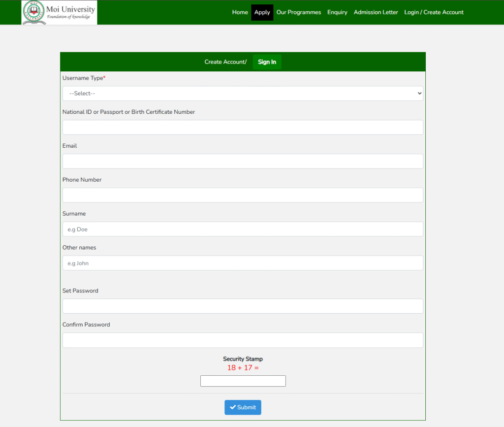Focus the Set Password field
The image size is (504, 427).
[x=243, y=306]
